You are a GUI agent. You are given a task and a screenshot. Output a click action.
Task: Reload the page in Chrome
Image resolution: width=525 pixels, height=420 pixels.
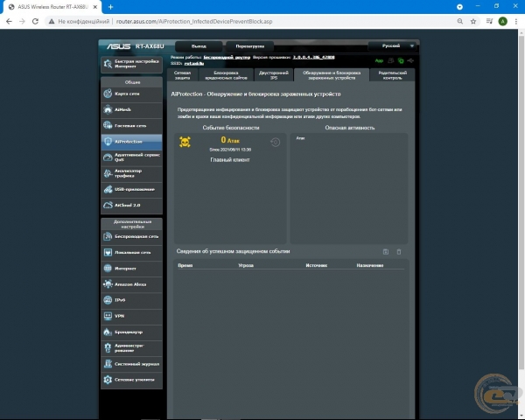pos(35,21)
